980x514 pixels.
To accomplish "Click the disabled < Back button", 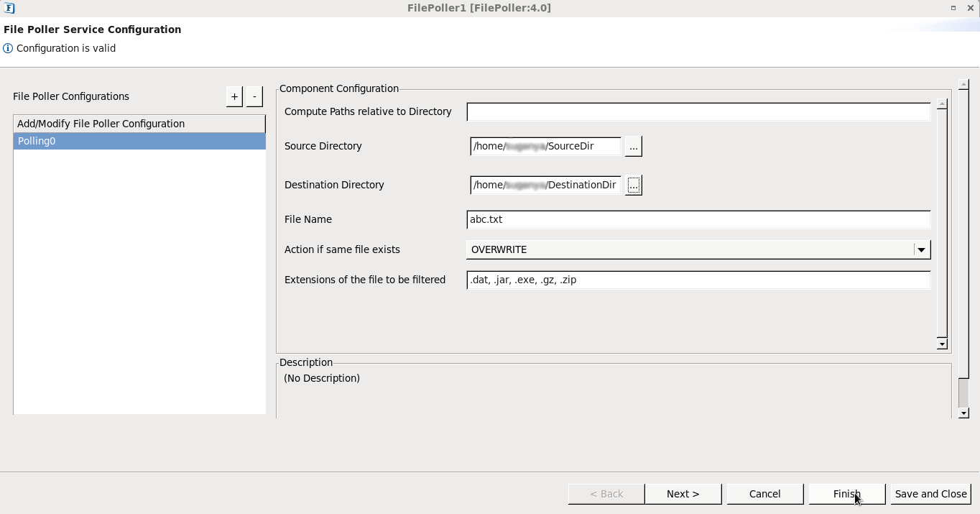I will click(606, 494).
